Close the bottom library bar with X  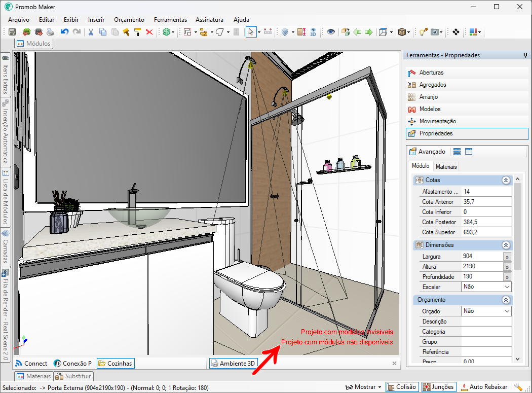pos(394,364)
